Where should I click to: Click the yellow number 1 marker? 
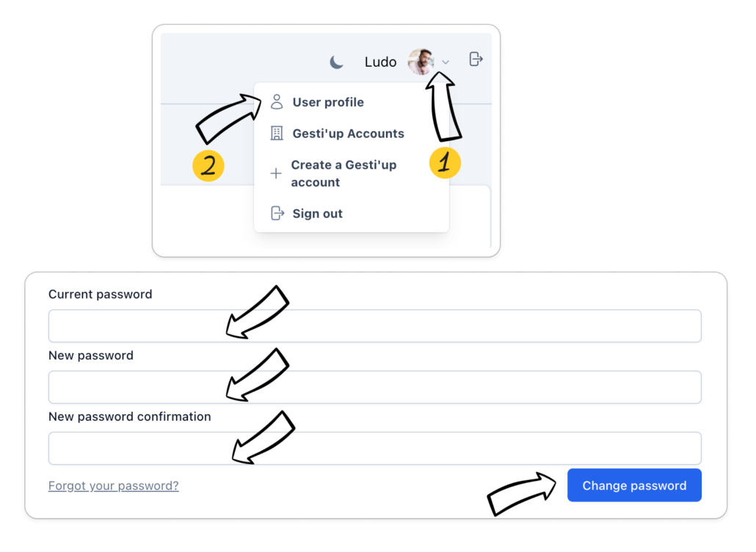(x=445, y=164)
